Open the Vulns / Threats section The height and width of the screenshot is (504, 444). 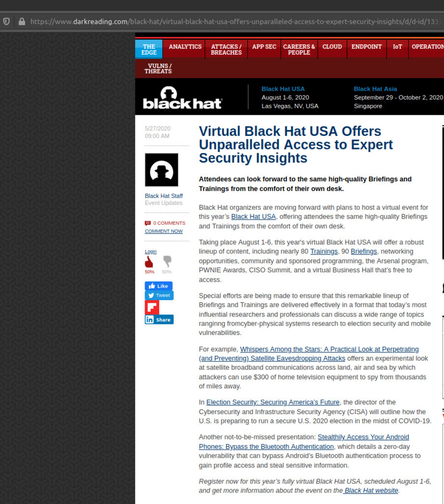point(158,68)
